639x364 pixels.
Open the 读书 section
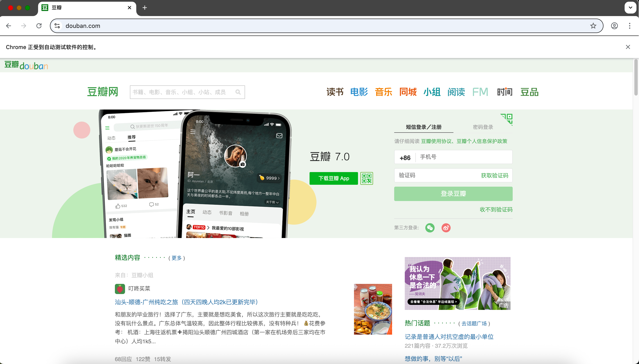[x=335, y=92]
